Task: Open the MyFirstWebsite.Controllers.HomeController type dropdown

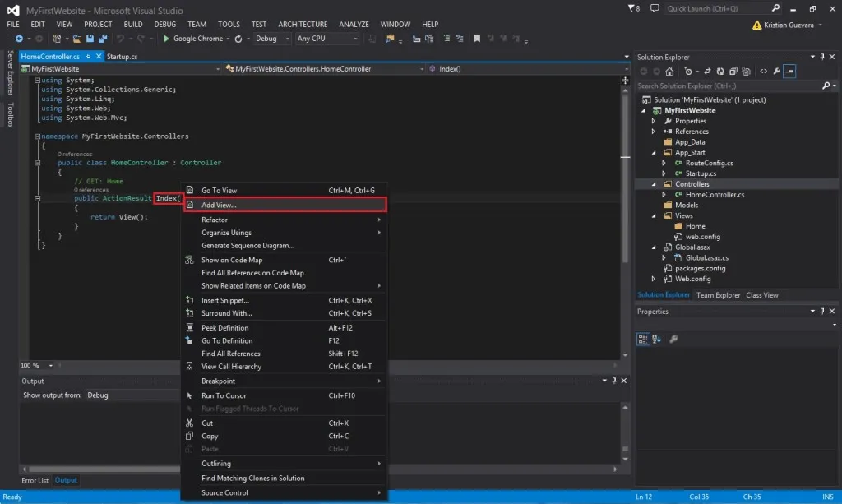Action: [x=325, y=69]
